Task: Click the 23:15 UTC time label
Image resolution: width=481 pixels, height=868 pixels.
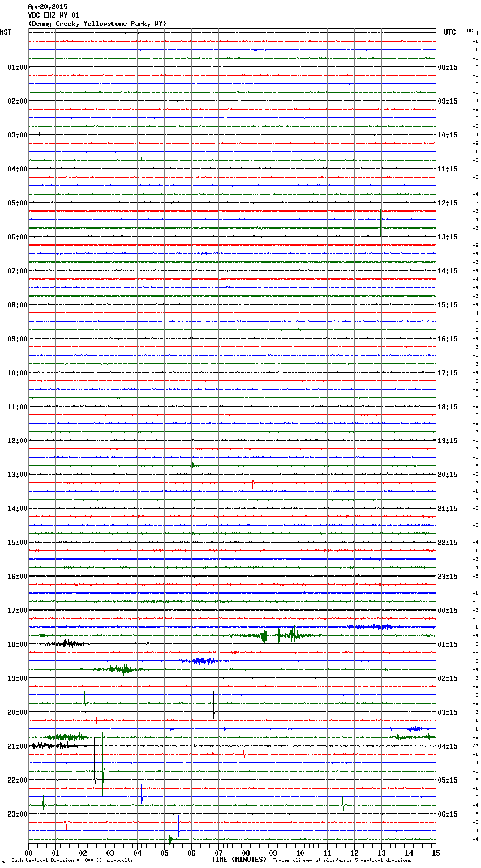Action: click(x=448, y=577)
